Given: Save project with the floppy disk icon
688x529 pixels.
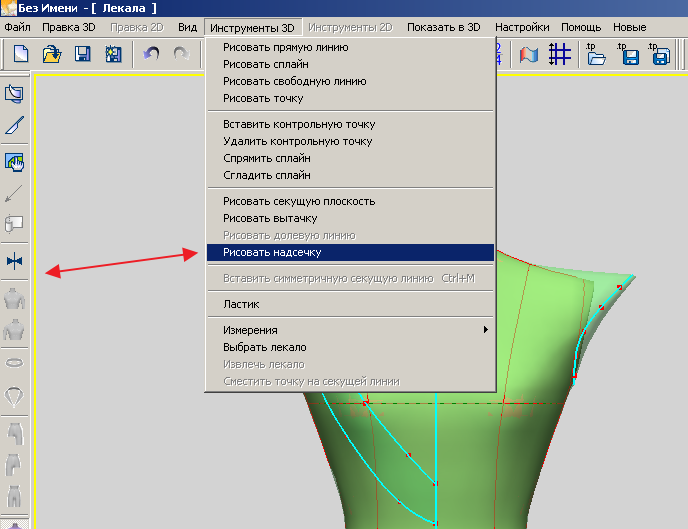Looking at the screenshot, I should (x=82, y=54).
